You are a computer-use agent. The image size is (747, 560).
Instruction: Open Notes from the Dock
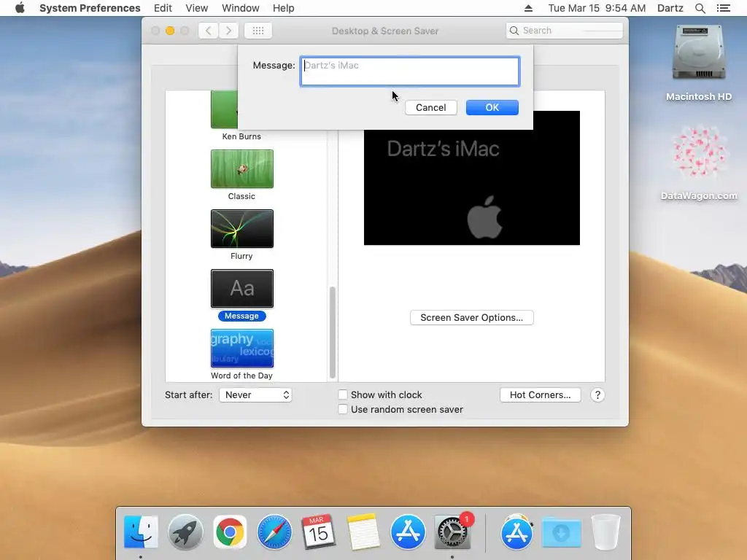pos(363,532)
